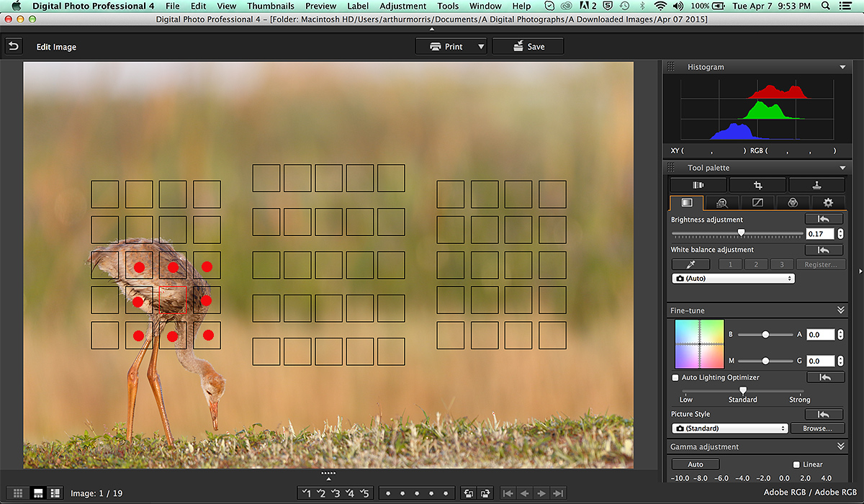Open the Picture Style (Standard) dropdown
Viewport: 864px width, 504px height.
tap(730, 428)
